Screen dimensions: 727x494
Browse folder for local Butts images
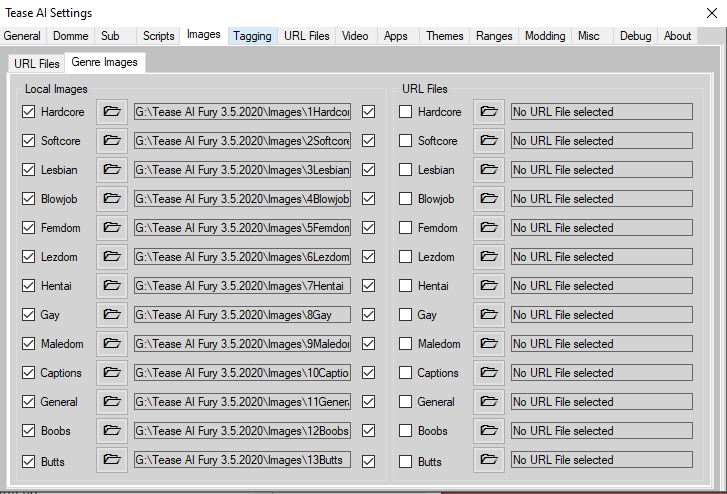tap(112, 460)
